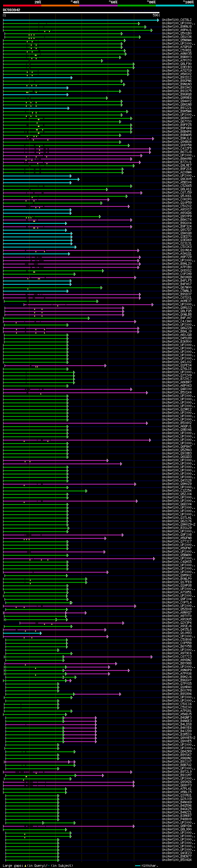This screenshot has height=868, width=197.
Task: Select the UniRef100_Q1PES4 entry
Action: 177,365
